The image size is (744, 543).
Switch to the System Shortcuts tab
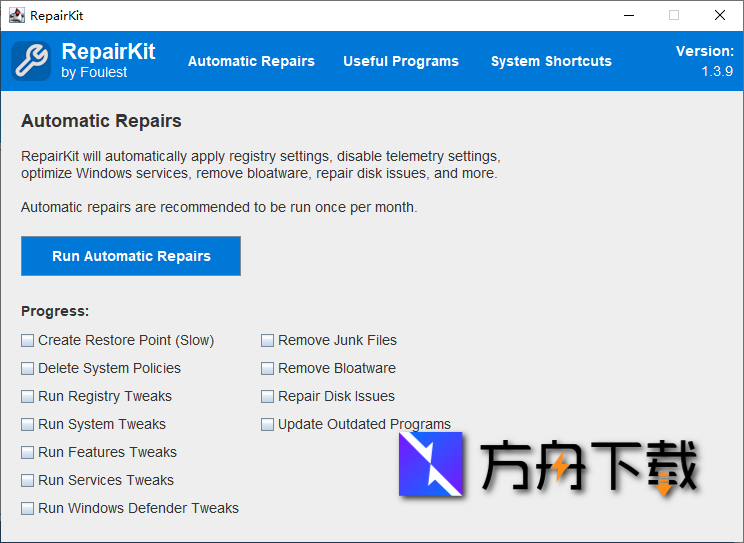pyautogui.click(x=551, y=61)
